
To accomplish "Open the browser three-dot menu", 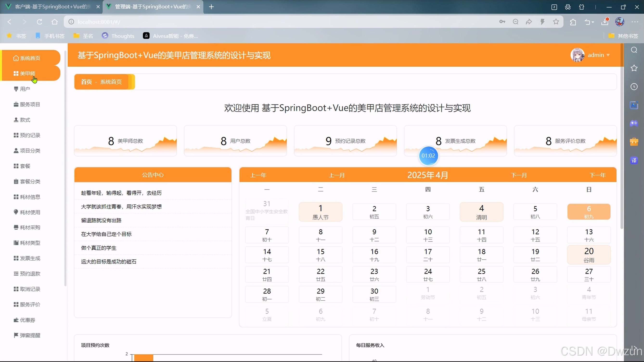I will coord(635,22).
